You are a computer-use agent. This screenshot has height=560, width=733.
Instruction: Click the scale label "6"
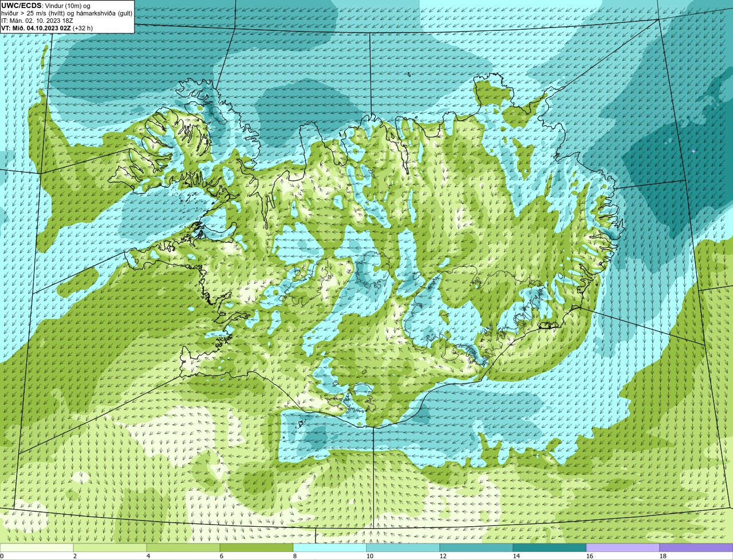[x=222, y=556]
